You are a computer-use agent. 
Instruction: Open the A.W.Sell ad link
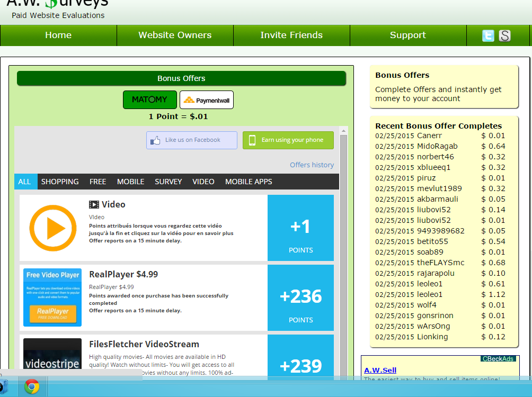pos(380,370)
